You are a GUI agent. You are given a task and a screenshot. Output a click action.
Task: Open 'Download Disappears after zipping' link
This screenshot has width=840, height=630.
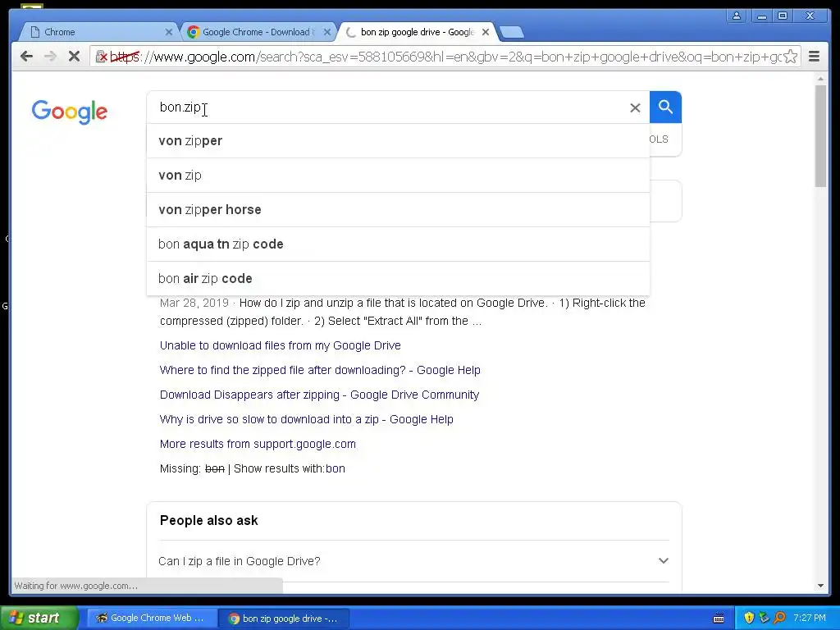[x=319, y=395]
